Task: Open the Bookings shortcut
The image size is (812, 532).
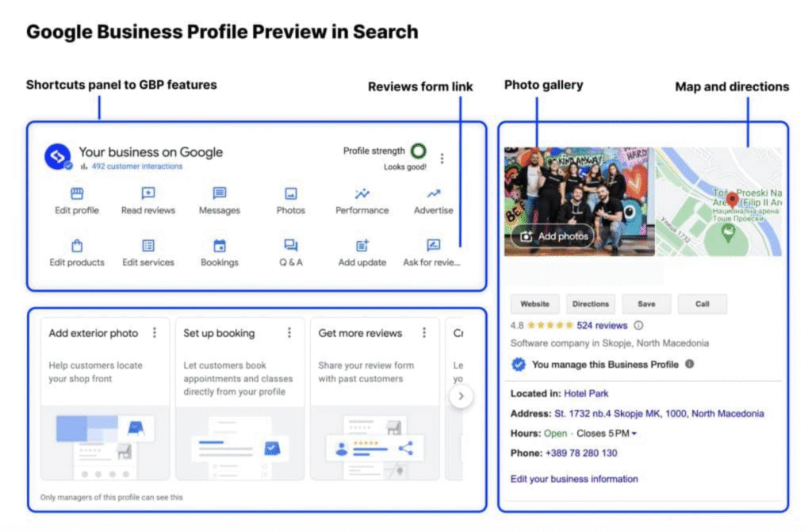Action: point(220,253)
